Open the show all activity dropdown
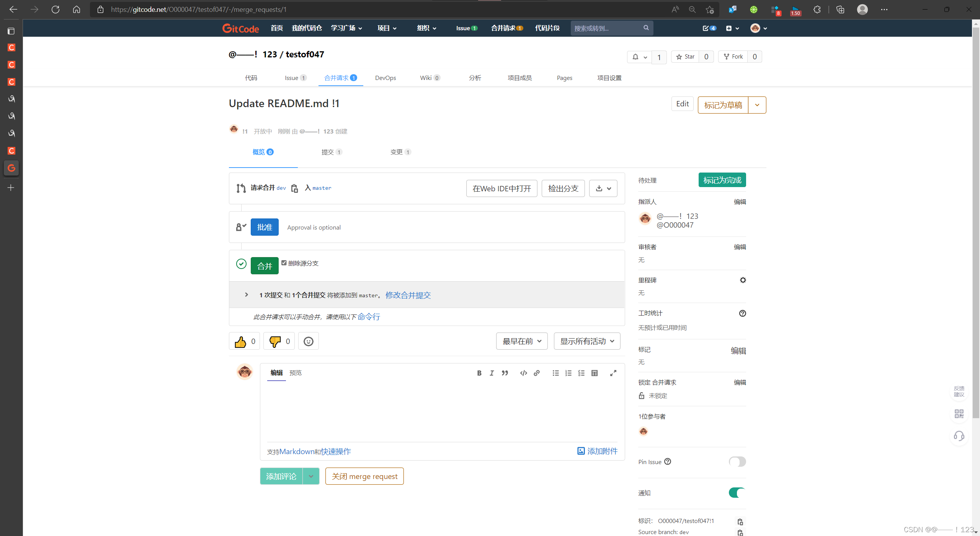The height and width of the screenshot is (536, 980). pyautogui.click(x=586, y=341)
